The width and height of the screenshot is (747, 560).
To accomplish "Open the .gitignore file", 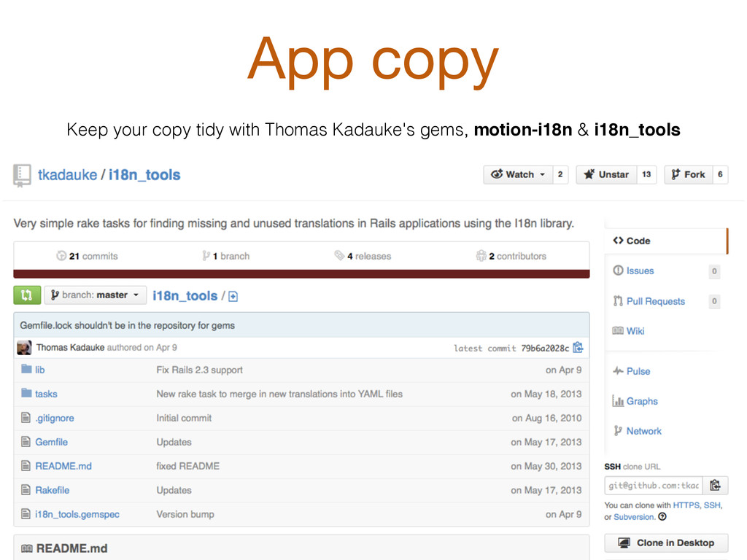I will [x=55, y=418].
